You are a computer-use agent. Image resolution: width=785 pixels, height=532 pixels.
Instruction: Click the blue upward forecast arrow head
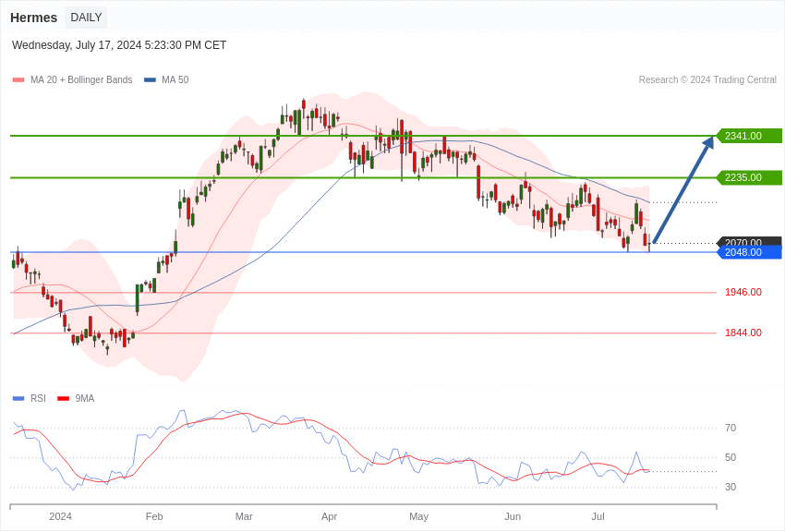(x=709, y=141)
